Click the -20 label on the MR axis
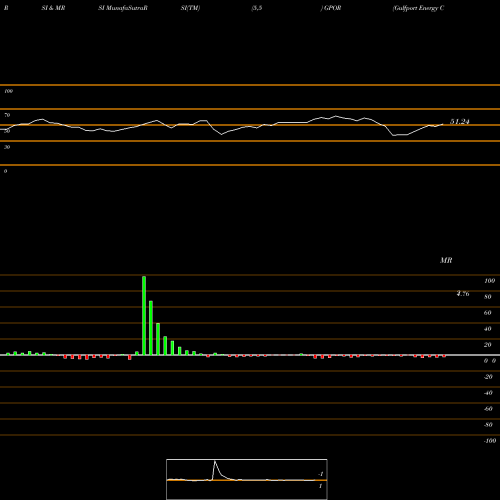Image resolution: width=500 pixels, height=500 pixels. tap(488, 377)
